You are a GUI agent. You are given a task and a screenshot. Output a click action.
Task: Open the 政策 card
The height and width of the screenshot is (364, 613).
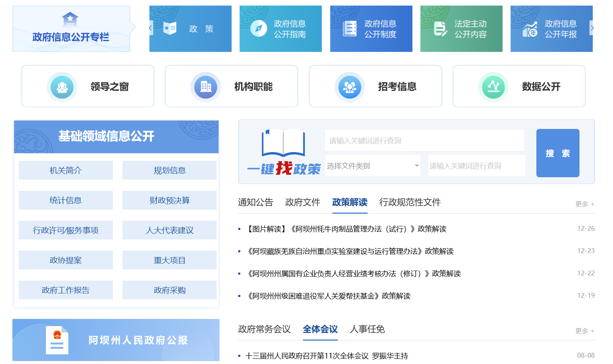pyautogui.click(x=190, y=29)
